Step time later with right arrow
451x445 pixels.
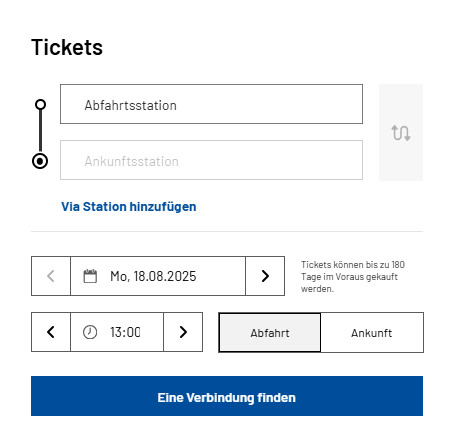[183, 332]
